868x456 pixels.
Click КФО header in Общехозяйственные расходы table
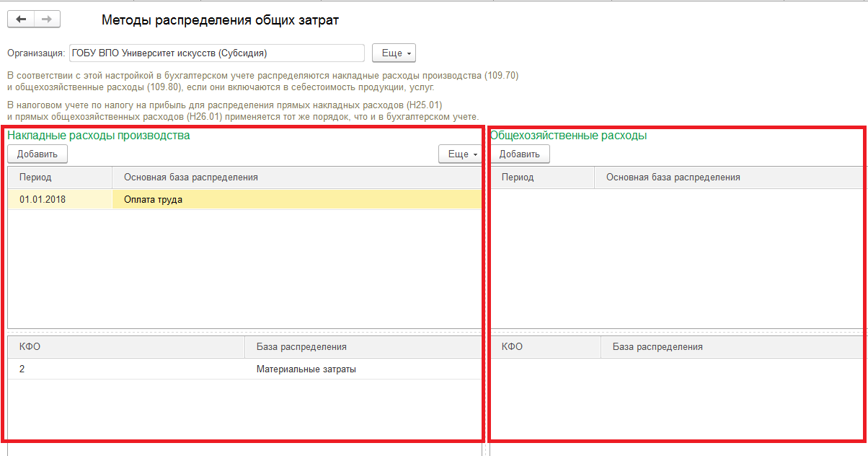[x=546, y=347]
